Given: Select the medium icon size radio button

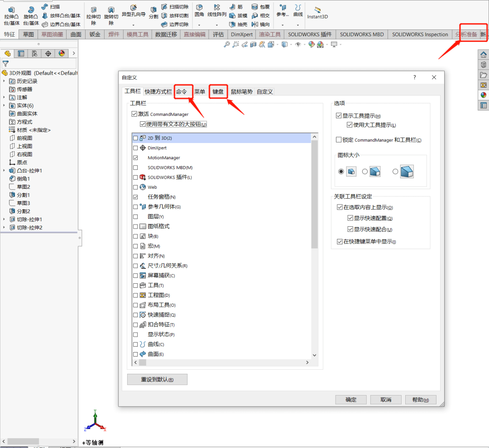Looking at the screenshot, I should tap(364, 172).
